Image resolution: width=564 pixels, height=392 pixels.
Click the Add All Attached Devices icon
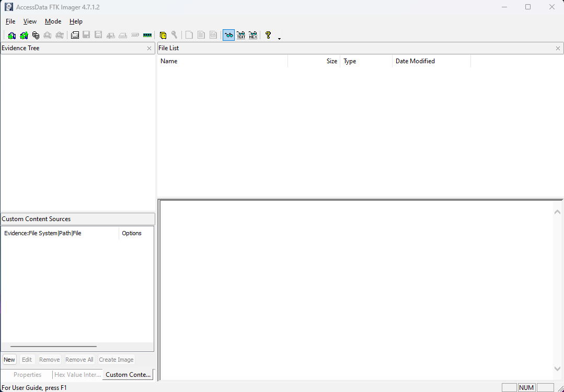click(24, 35)
